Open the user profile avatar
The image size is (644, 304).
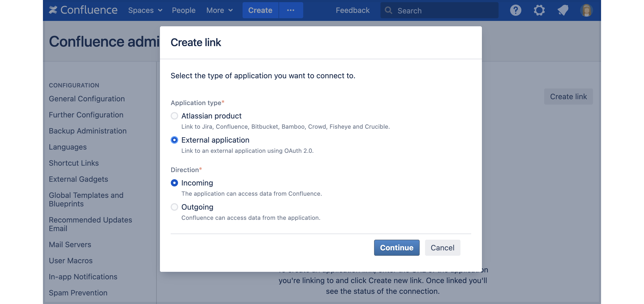[586, 10]
